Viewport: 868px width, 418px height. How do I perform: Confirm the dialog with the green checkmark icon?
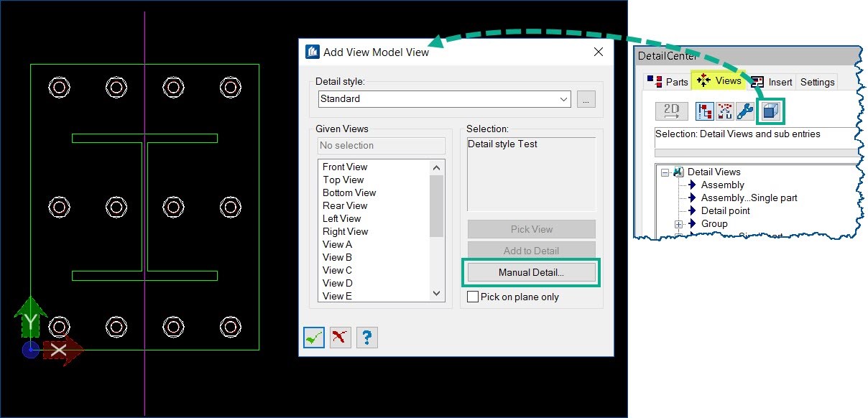pyautogui.click(x=313, y=337)
